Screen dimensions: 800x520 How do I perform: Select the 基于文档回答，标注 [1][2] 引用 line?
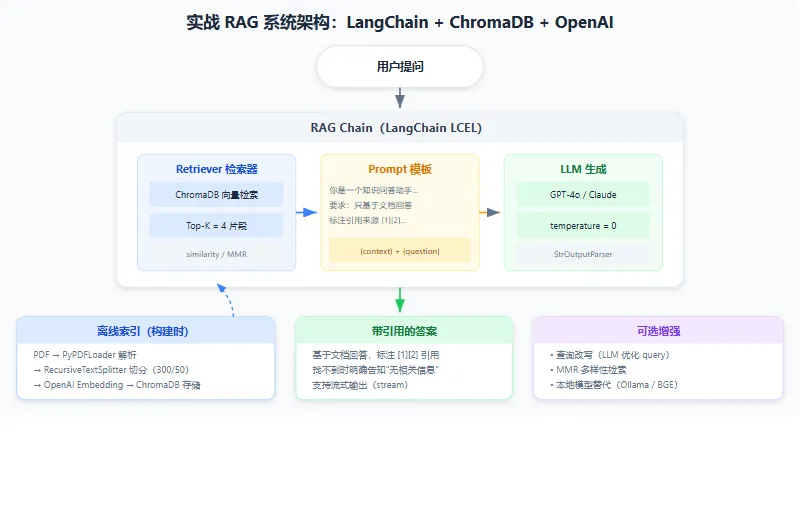coord(376,355)
